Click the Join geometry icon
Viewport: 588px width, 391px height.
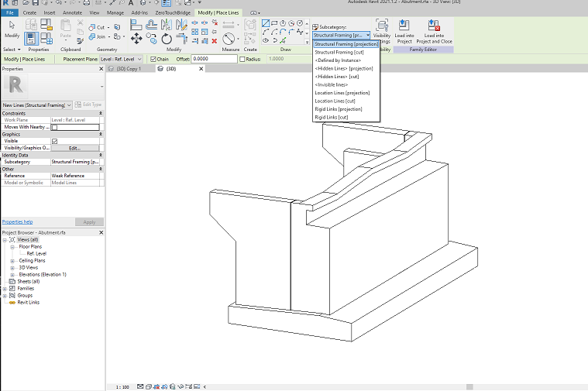pos(92,36)
